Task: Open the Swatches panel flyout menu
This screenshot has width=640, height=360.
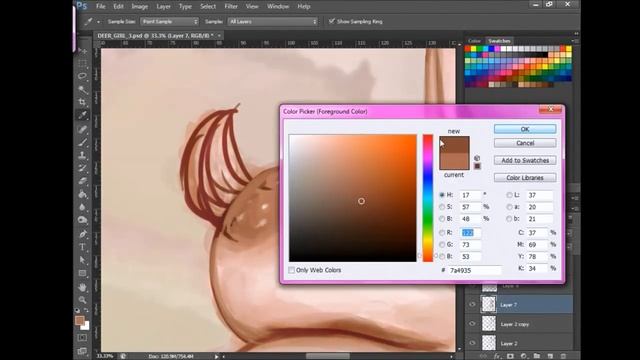Action: (574, 41)
